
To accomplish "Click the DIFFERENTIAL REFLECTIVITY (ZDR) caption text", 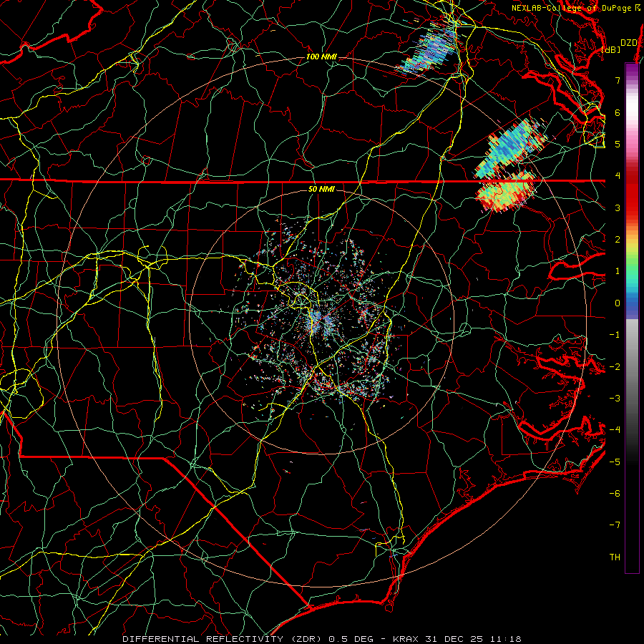I will coord(223,639).
